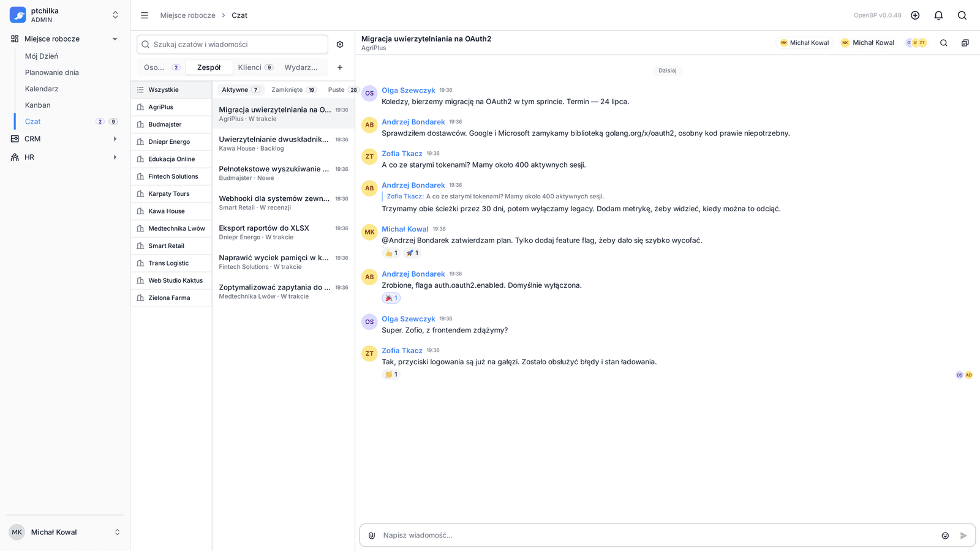This screenshot has height=551, width=980.
Task: Add a new chat tab with plus icon
Action: (340, 67)
